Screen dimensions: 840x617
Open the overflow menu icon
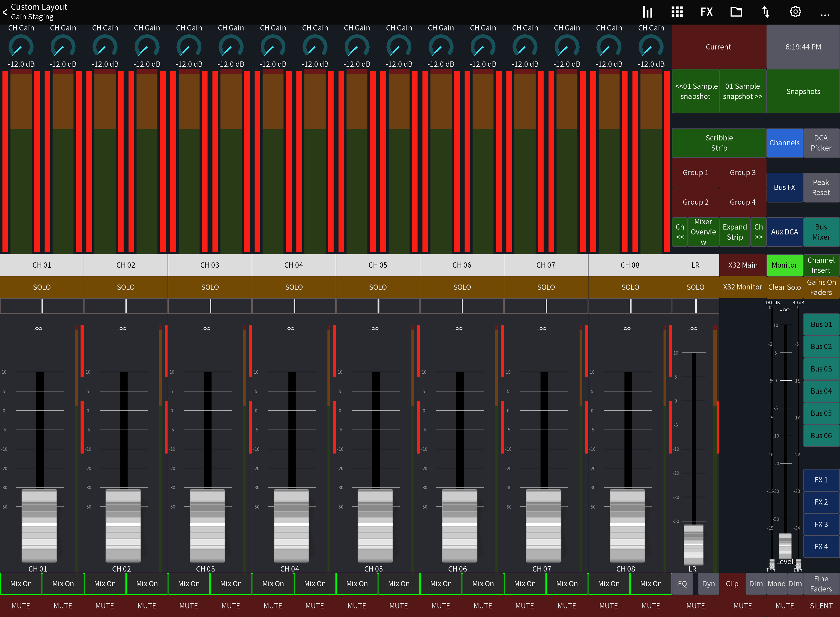click(825, 14)
